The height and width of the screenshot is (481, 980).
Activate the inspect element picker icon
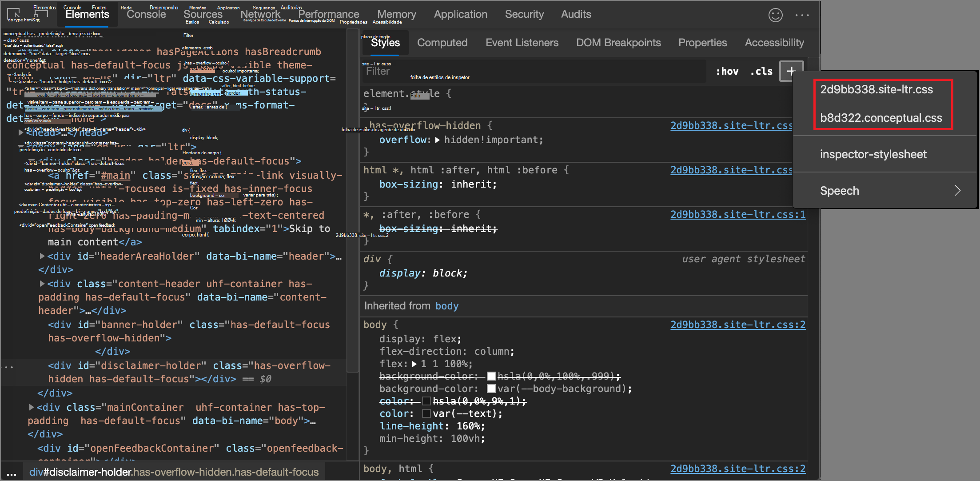coord(13,14)
